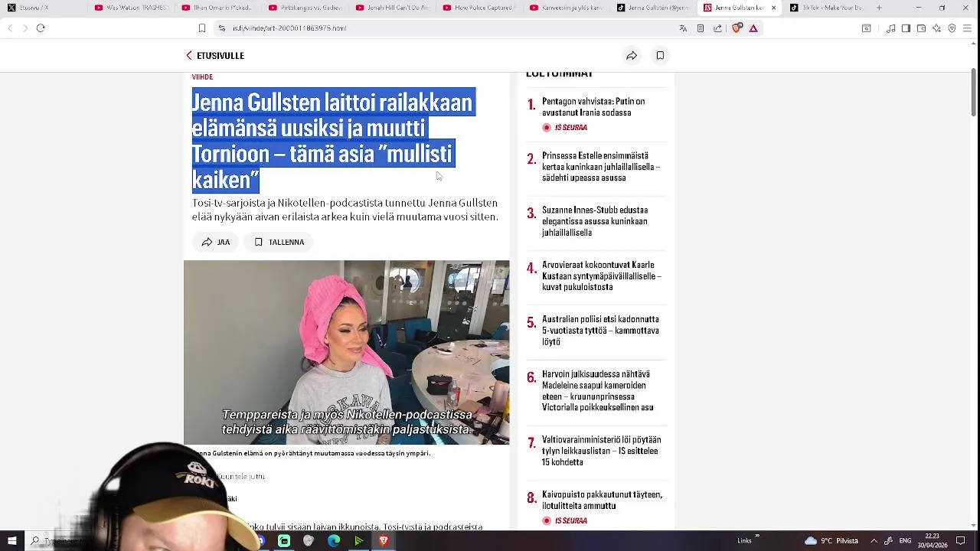Image resolution: width=980 pixels, height=551 pixels.
Task: Translate page with the translate icon
Action: tap(683, 28)
